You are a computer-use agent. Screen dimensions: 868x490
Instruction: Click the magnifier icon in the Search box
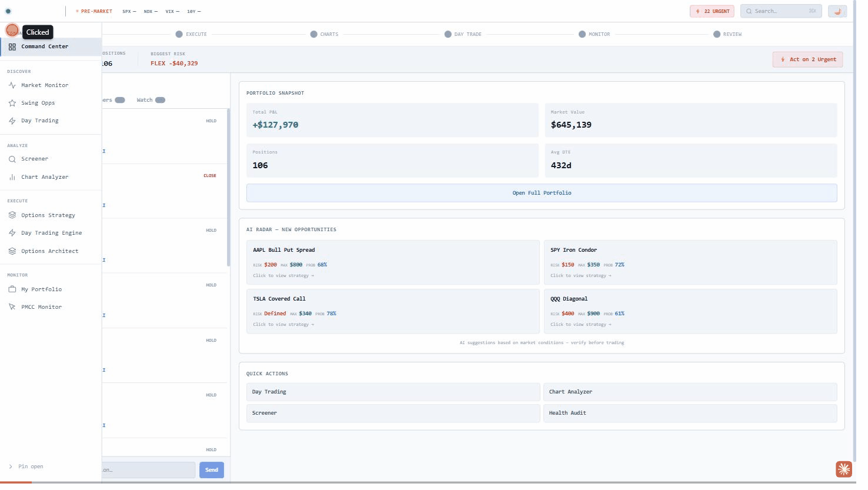(x=749, y=11)
